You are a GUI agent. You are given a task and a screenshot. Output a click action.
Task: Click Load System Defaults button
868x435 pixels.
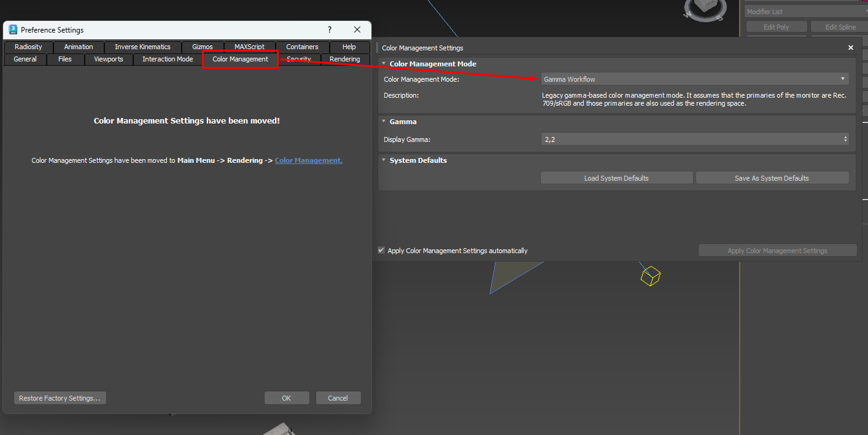616,178
